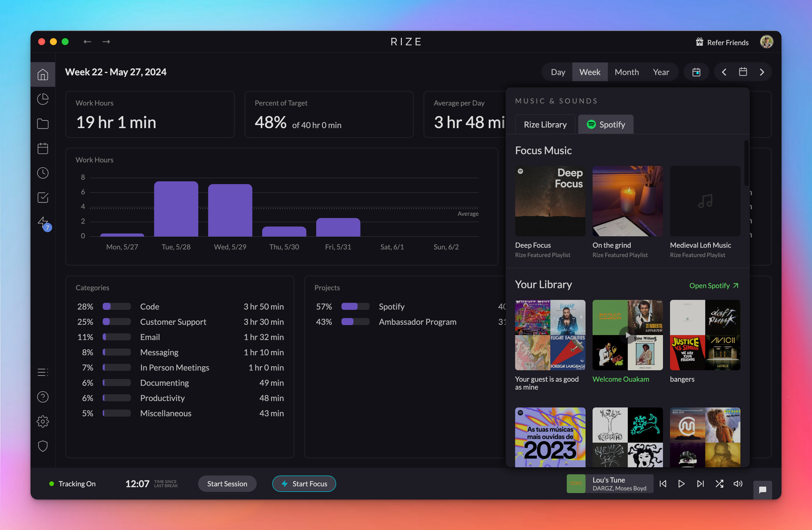
Task: Open the Calendar sidebar icon
Action: [43, 148]
